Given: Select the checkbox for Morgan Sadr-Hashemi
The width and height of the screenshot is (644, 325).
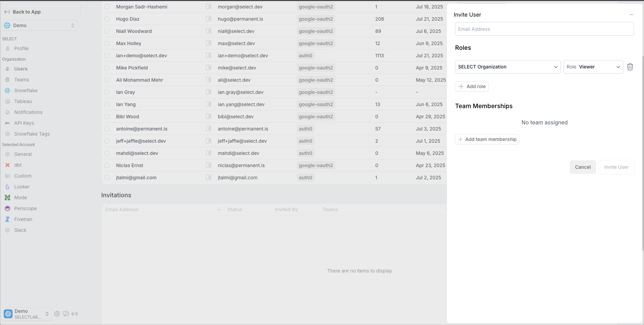Looking at the screenshot, I should [107, 7].
